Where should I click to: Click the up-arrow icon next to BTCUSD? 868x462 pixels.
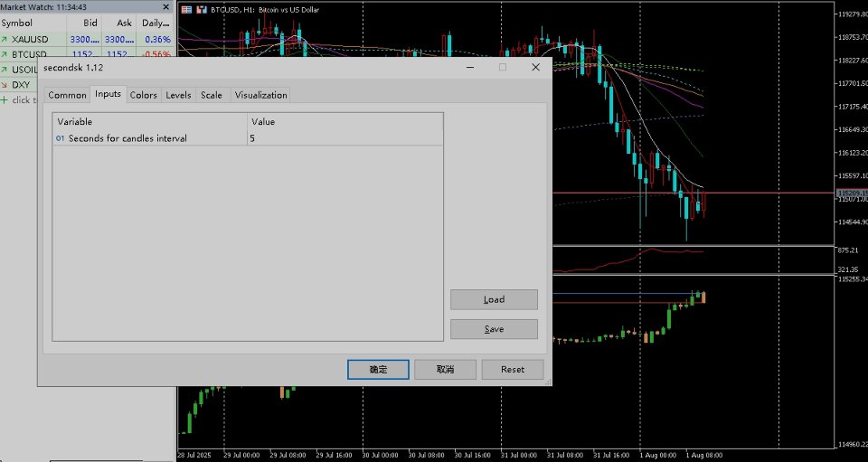point(5,55)
